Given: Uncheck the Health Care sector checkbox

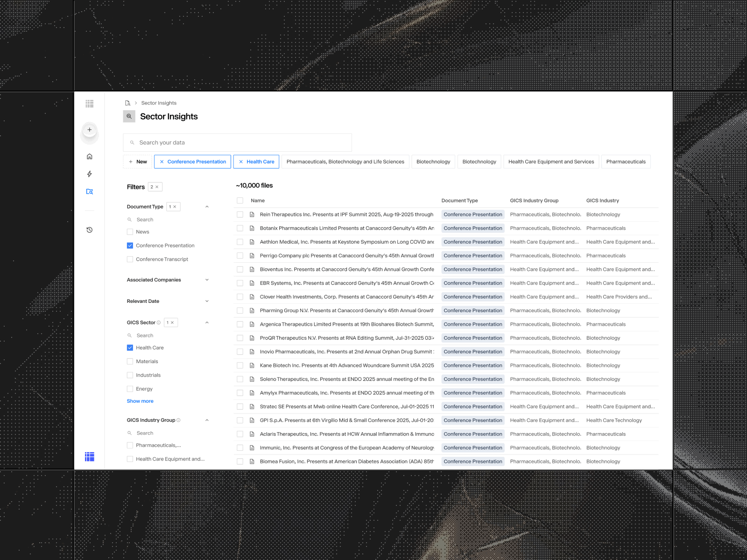Looking at the screenshot, I should 130,348.
